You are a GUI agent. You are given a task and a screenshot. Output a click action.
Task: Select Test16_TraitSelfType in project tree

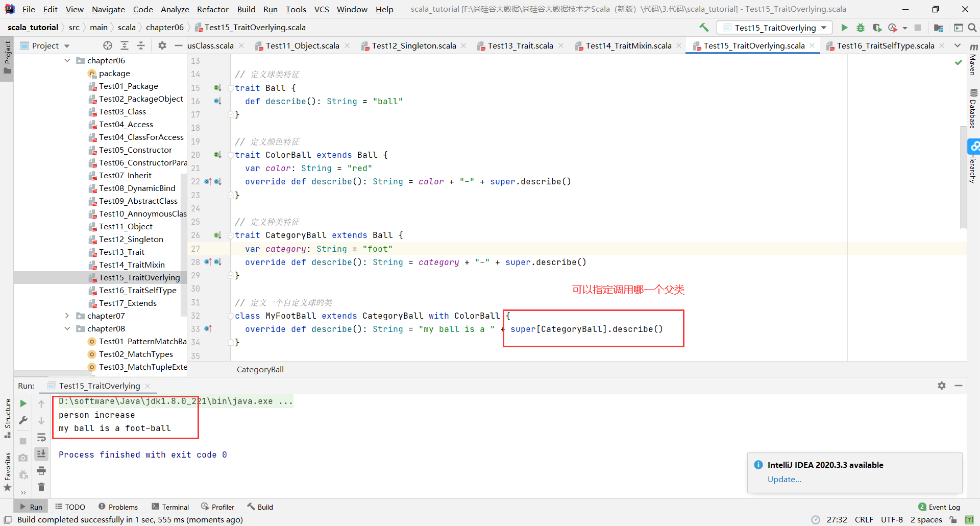[x=137, y=290]
